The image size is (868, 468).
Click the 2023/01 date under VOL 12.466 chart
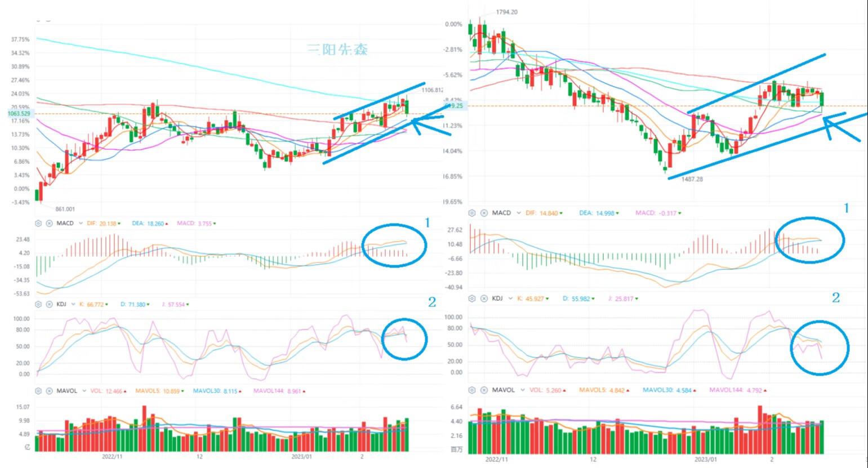(301, 457)
